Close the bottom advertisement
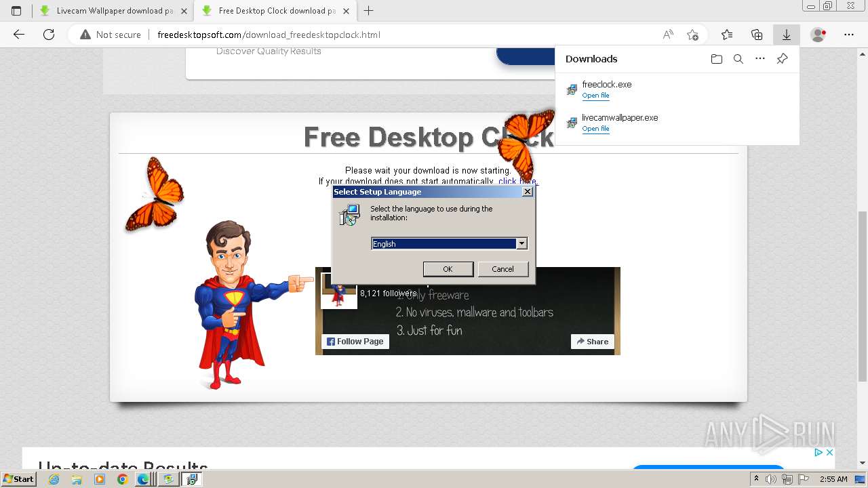Image resolution: width=868 pixels, height=488 pixels. pyautogui.click(x=829, y=452)
